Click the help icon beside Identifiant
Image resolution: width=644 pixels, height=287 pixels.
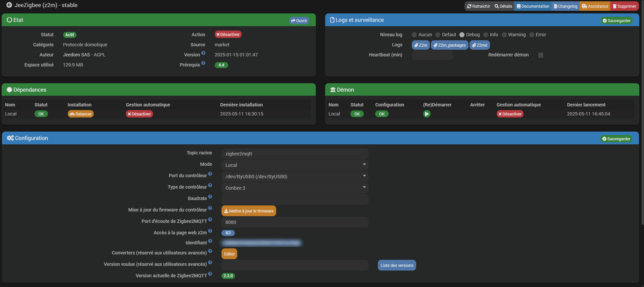pyautogui.click(x=210, y=241)
